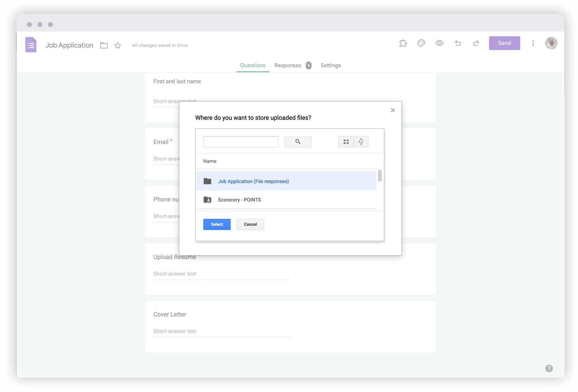
Task: Run the search with the magnifier icon
Action: click(298, 142)
